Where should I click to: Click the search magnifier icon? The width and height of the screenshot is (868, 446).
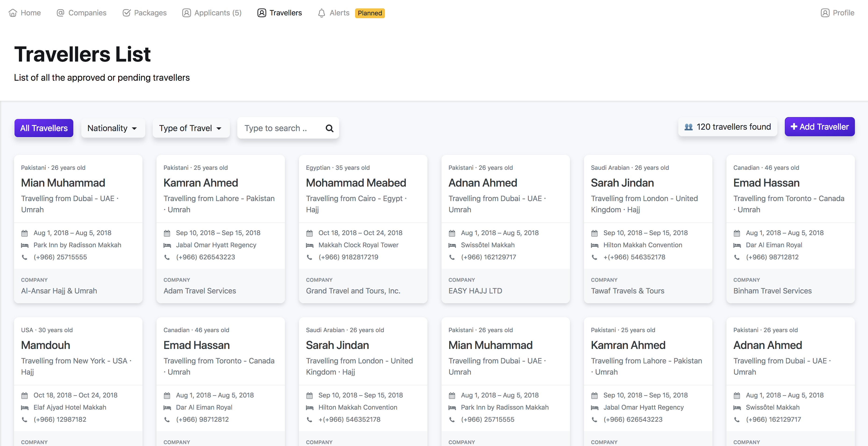click(x=329, y=128)
